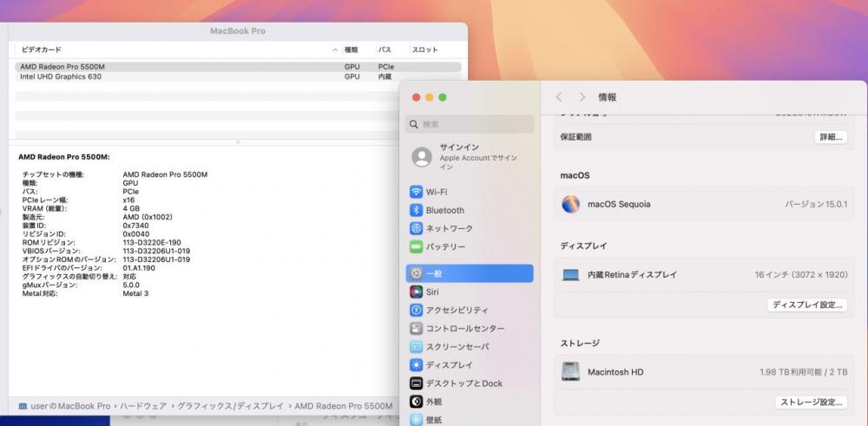Click the pane splitter handle dot
Screen dimensions: 868x426
[238, 142]
